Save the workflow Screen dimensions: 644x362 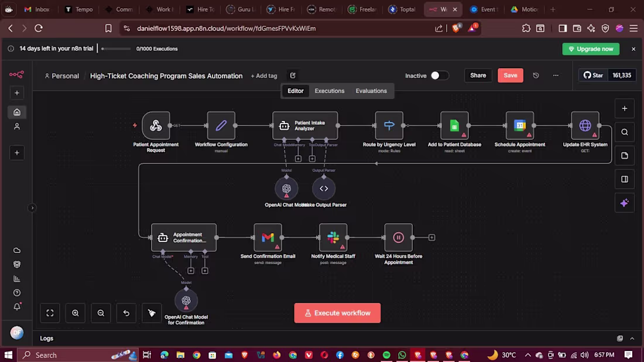(x=510, y=76)
